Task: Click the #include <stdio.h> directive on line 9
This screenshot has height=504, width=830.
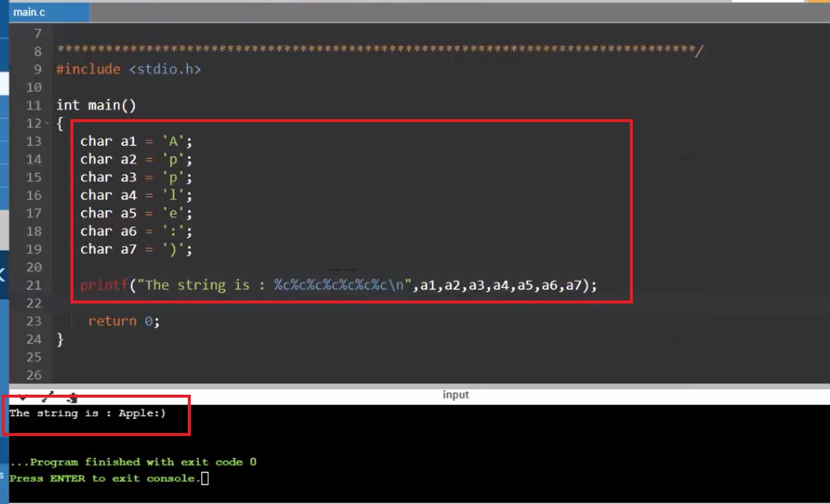Action: (128, 69)
